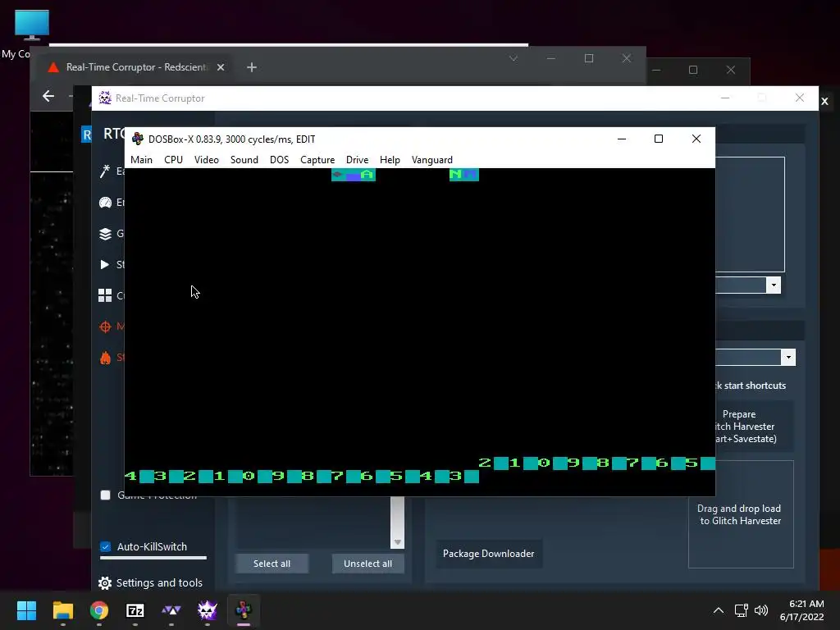Open Settings and tools in RTC
The height and width of the screenshot is (630, 840).
[x=151, y=582]
